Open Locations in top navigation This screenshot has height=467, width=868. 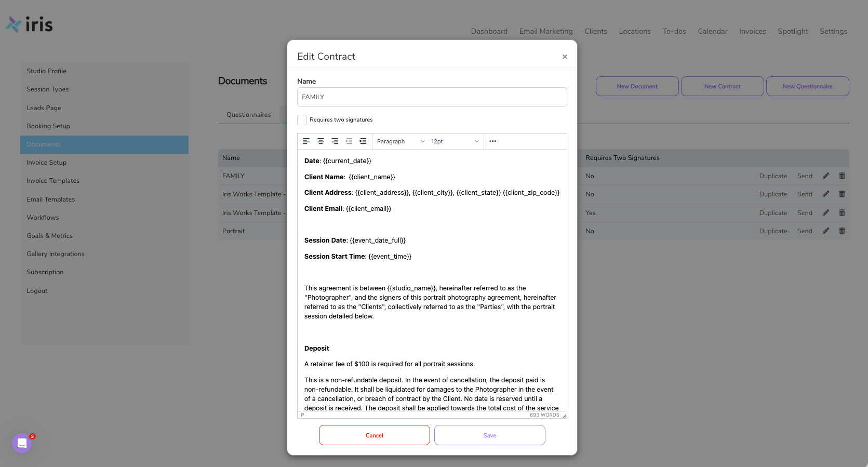click(x=634, y=31)
